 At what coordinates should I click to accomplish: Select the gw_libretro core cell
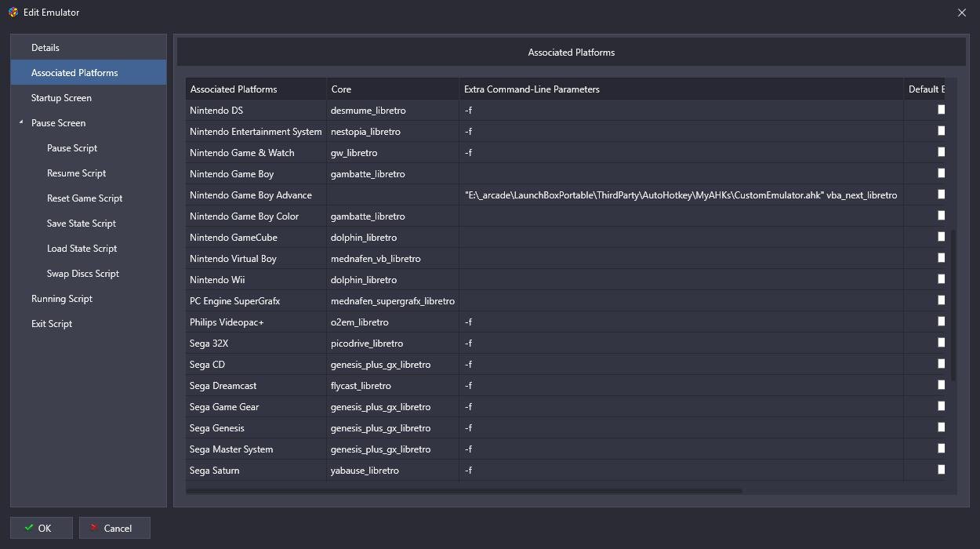click(393, 153)
